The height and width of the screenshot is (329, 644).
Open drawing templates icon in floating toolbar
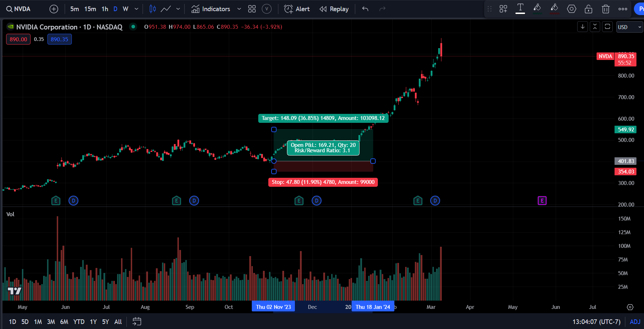pyautogui.click(x=503, y=9)
